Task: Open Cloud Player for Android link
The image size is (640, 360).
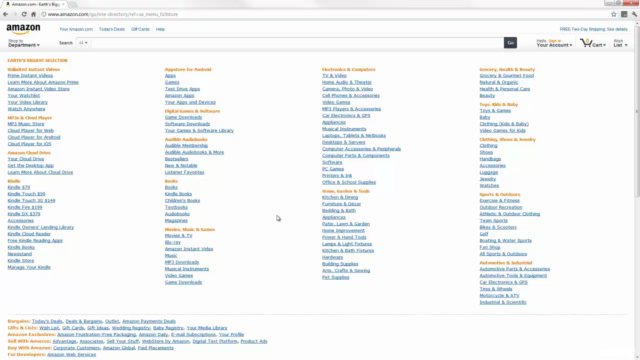Action: pos(34,137)
